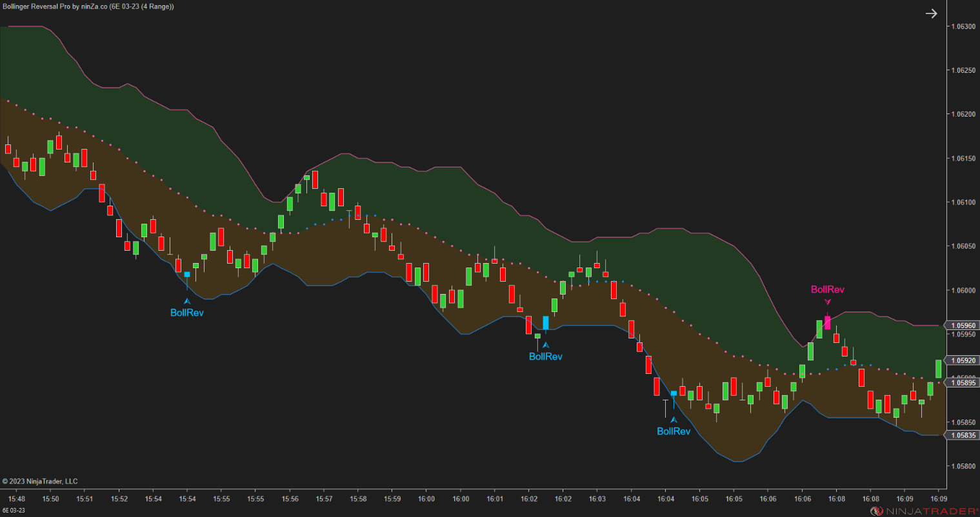Select the cyan BollRev up arrow near 16:02
Screen dimensions: 980x517
click(x=546, y=345)
